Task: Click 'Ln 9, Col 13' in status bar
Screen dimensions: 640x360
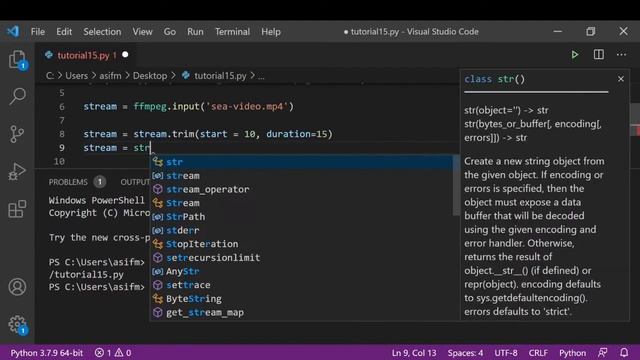Action: coord(414,353)
